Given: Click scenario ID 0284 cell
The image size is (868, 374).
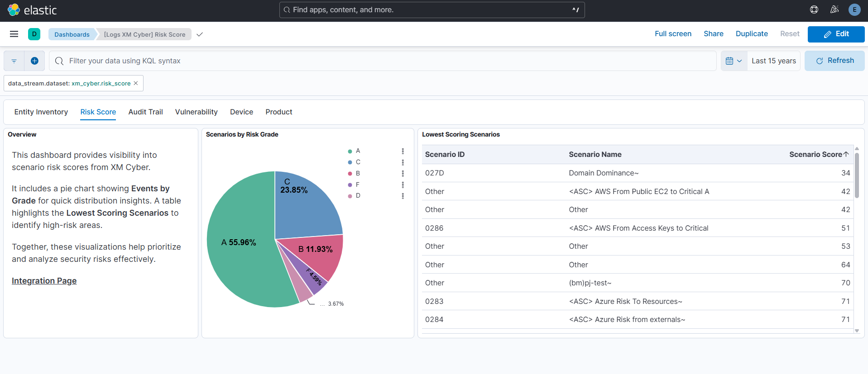Looking at the screenshot, I should (434, 319).
